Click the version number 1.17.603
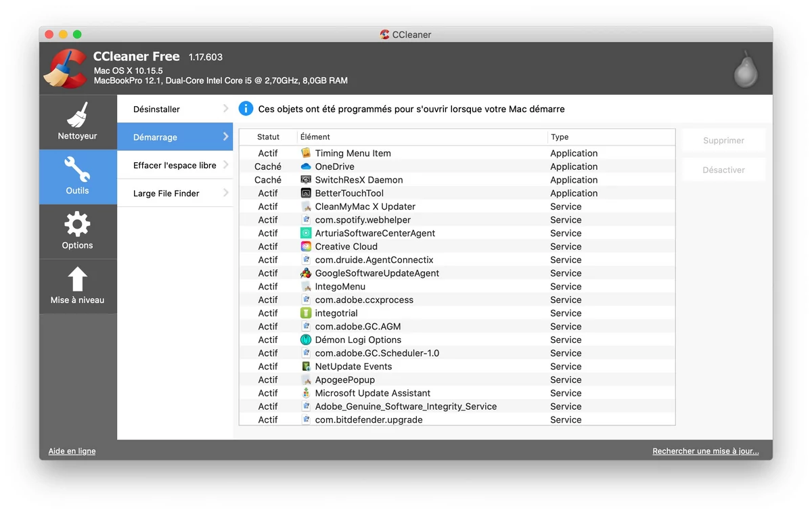 tap(206, 57)
